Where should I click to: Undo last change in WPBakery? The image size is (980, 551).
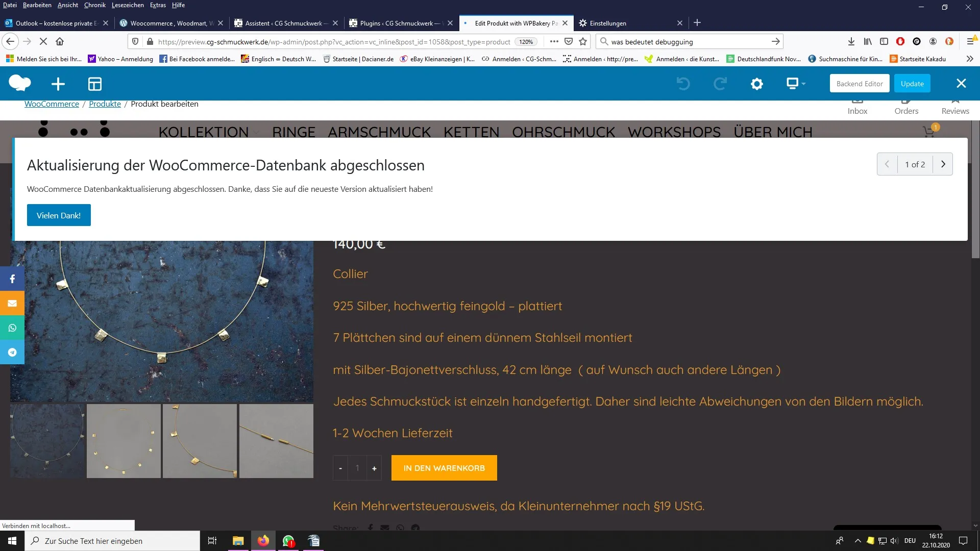[x=683, y=84]
